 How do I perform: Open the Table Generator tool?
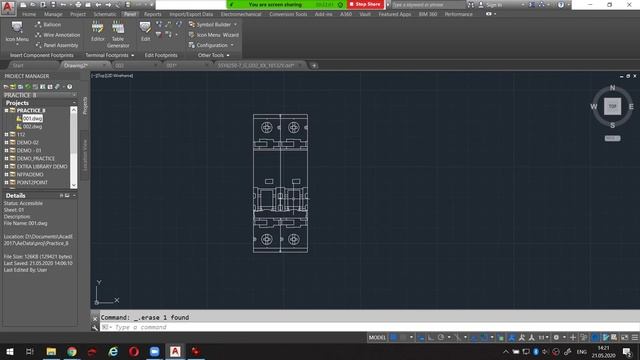click(118, 34)
